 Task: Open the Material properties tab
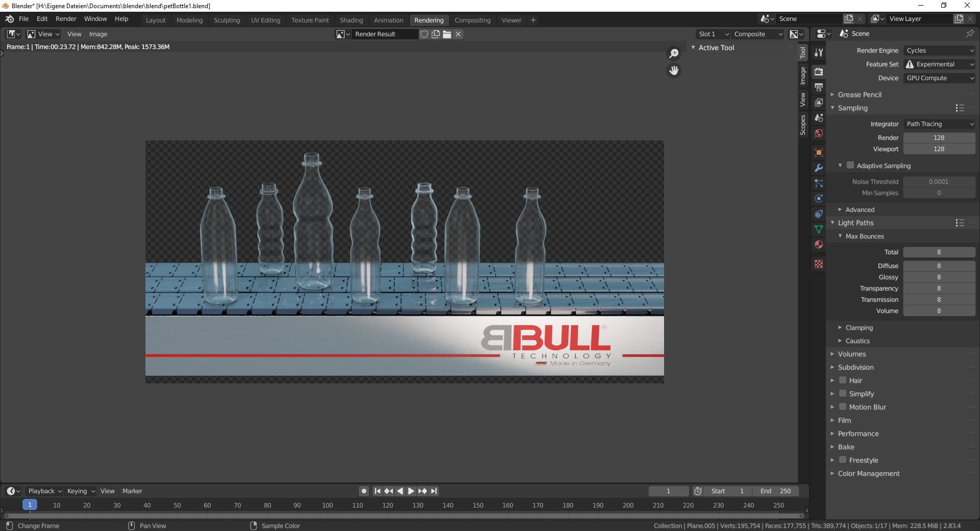[819, 245]
